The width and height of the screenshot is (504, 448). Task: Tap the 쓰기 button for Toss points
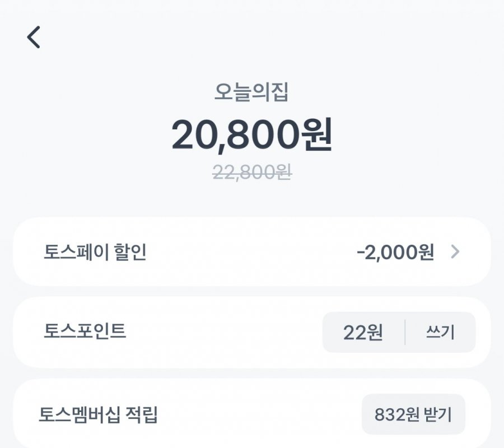tap(440, 332)
